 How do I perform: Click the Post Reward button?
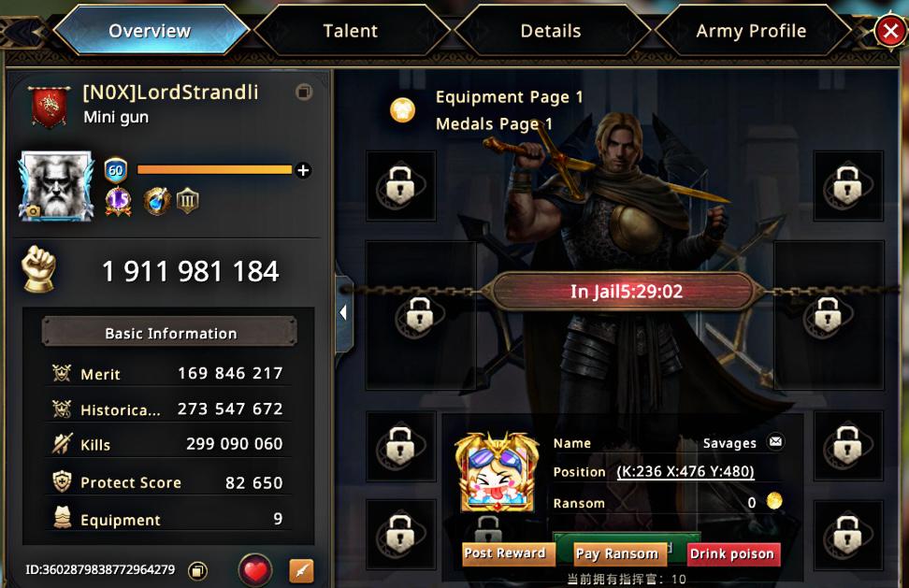(x=505, y=553)
